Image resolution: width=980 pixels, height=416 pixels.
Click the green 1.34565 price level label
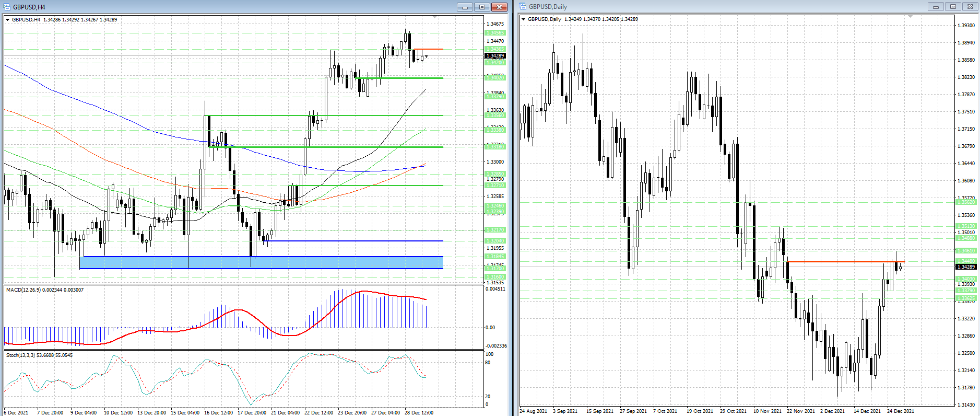pos(495,33)
